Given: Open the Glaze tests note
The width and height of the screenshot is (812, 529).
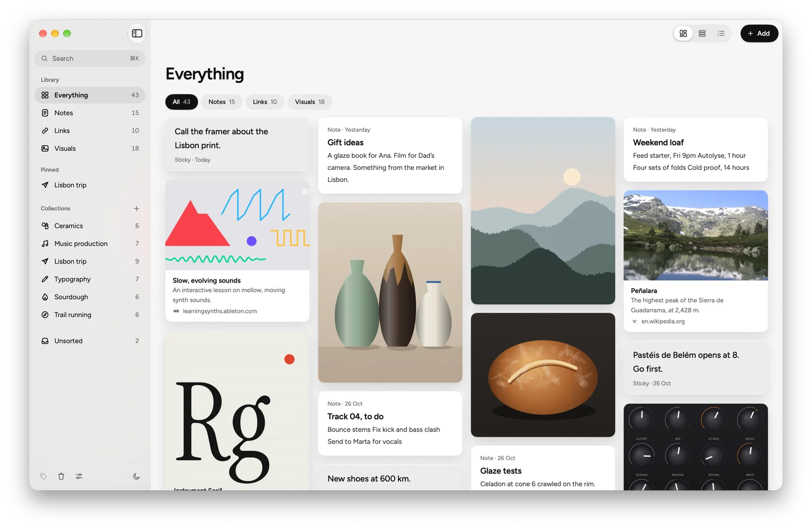Looking at the screenshot, I should coord(543,468).
